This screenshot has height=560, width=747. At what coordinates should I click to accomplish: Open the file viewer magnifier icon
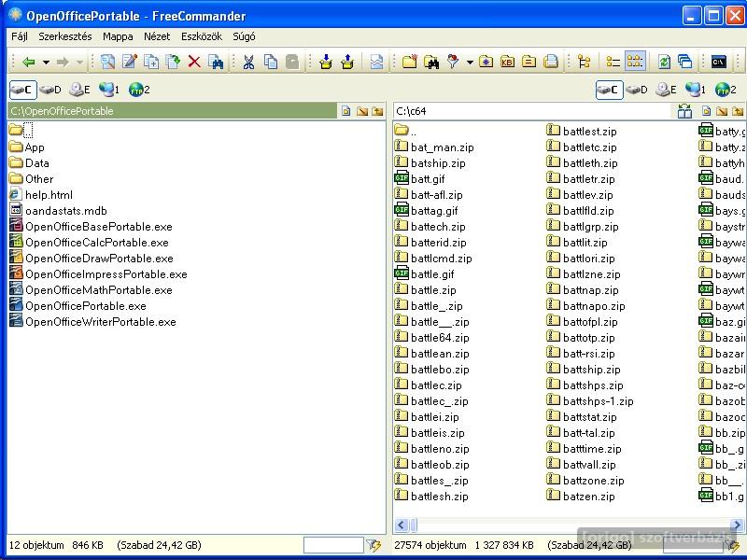(x=107, y=62)
